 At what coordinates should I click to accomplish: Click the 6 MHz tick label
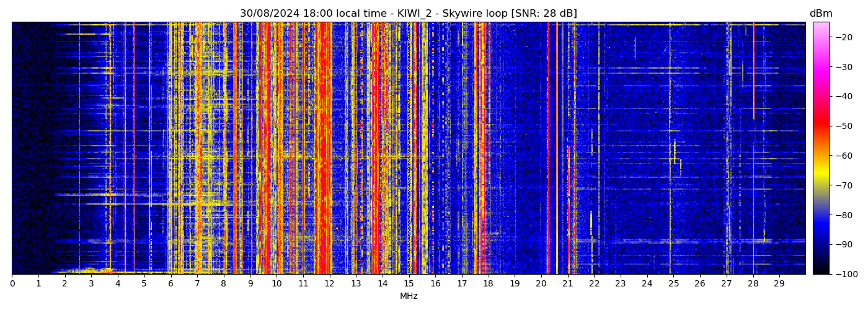pyautogui.click(x=170, y=283)
